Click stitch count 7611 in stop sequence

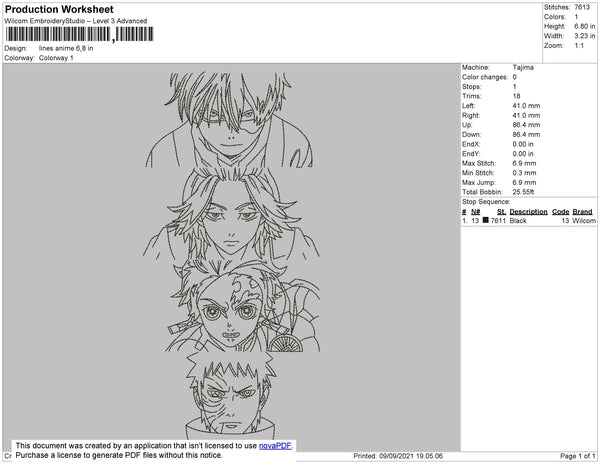click(498, 221)
